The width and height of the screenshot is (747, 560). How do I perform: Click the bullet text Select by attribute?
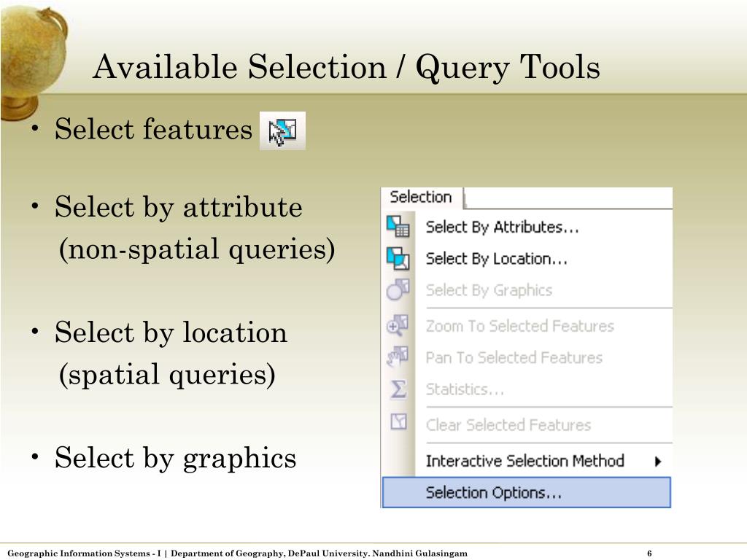178,207
